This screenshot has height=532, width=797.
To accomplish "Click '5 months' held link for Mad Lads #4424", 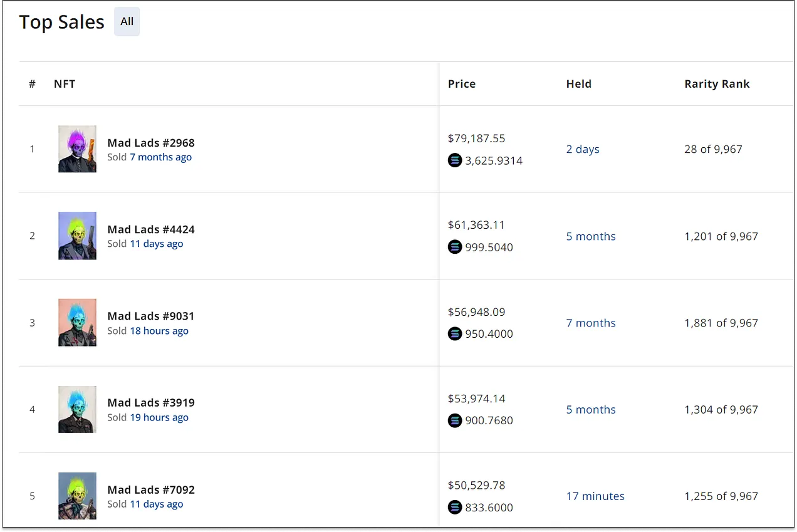I will pyautogui.click(x=591, y=236).
